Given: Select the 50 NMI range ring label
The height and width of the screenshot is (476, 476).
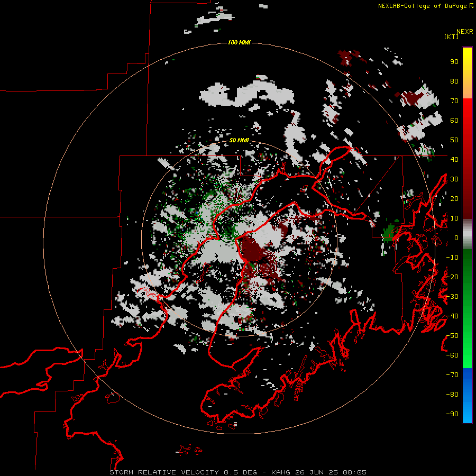Looking at the screenshot, I should 239,140.
